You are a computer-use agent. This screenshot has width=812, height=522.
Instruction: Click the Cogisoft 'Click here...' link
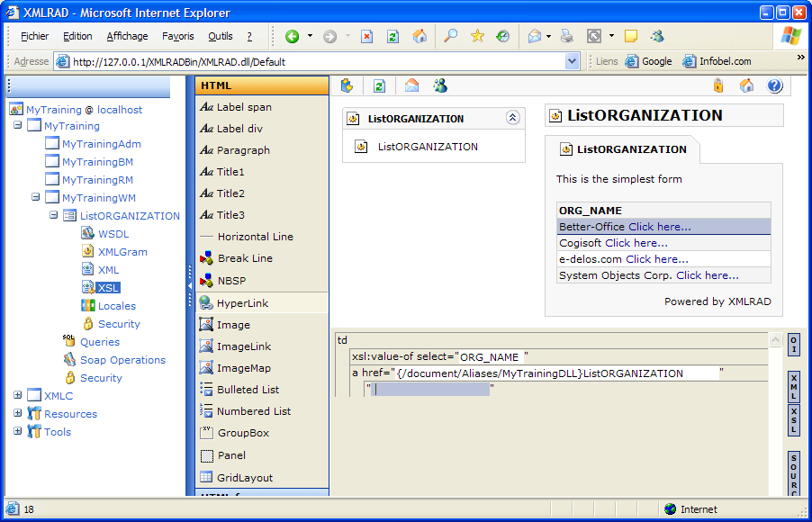pyautogui.click(x=636, y=243)
